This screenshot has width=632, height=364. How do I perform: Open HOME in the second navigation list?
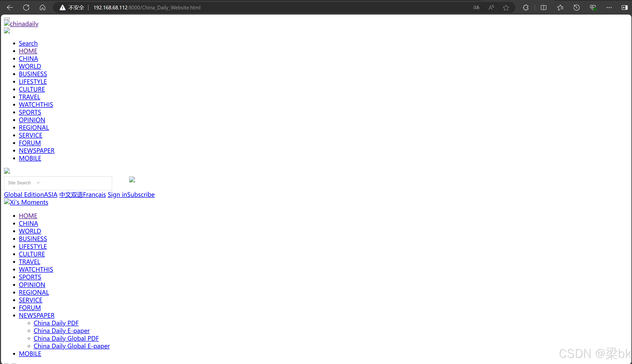28,216
